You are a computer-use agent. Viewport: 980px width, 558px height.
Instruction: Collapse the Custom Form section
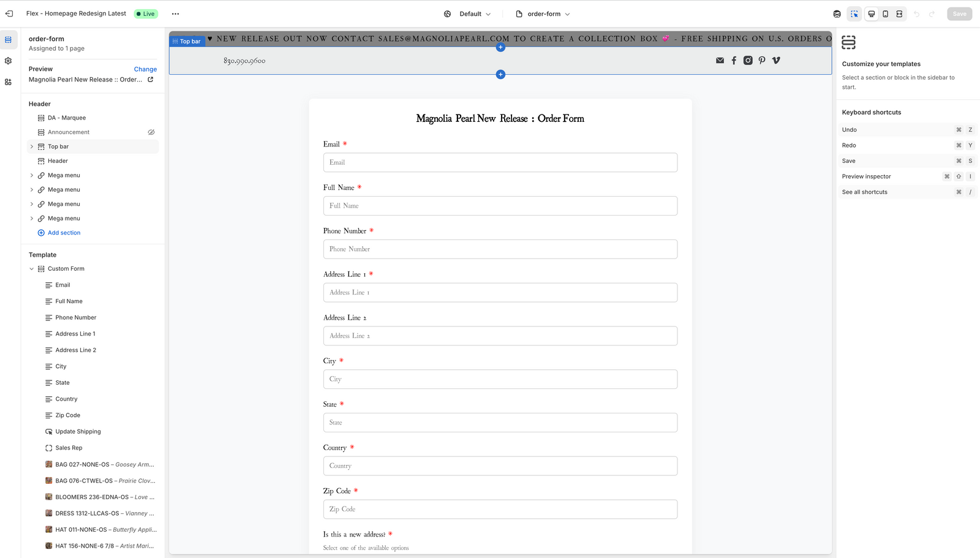32,269
